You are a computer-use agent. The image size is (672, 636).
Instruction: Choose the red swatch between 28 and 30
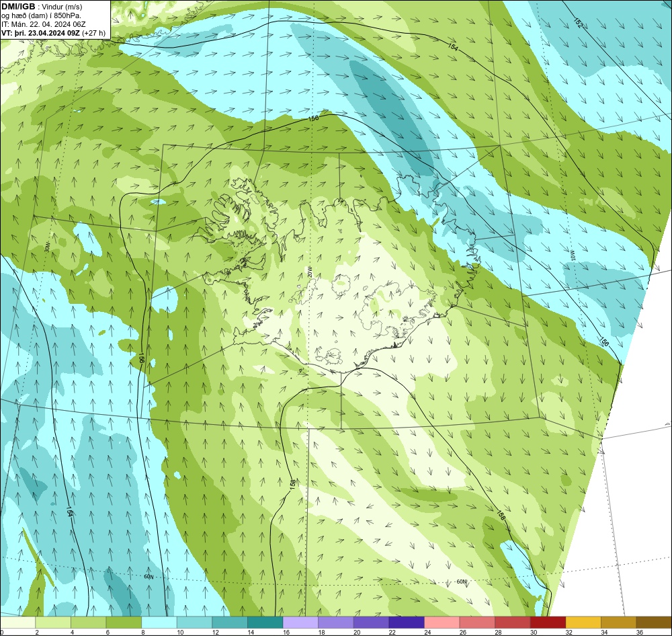click(x=513, y=623)
